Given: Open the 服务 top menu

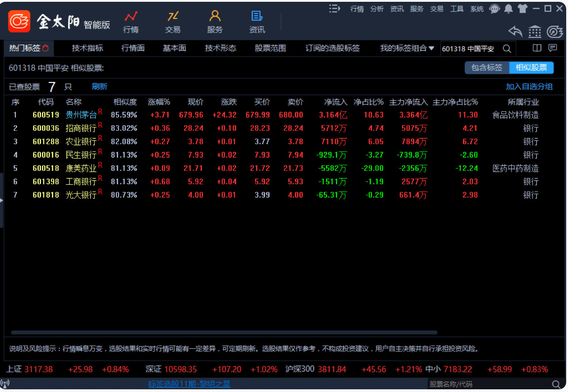Looking at the screenshot, I should pos(417,9).
